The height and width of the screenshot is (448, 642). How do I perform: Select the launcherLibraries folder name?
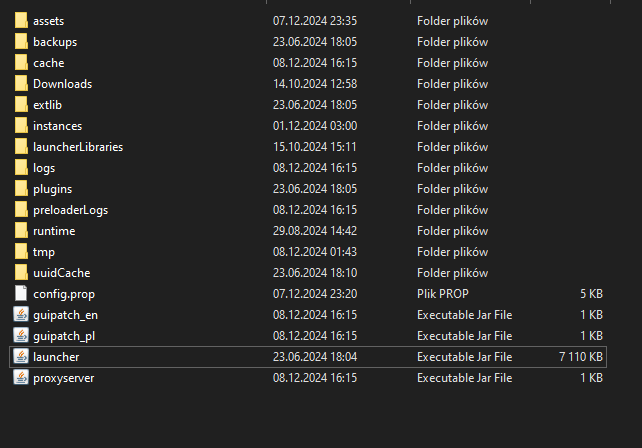(x=78, y=147)
